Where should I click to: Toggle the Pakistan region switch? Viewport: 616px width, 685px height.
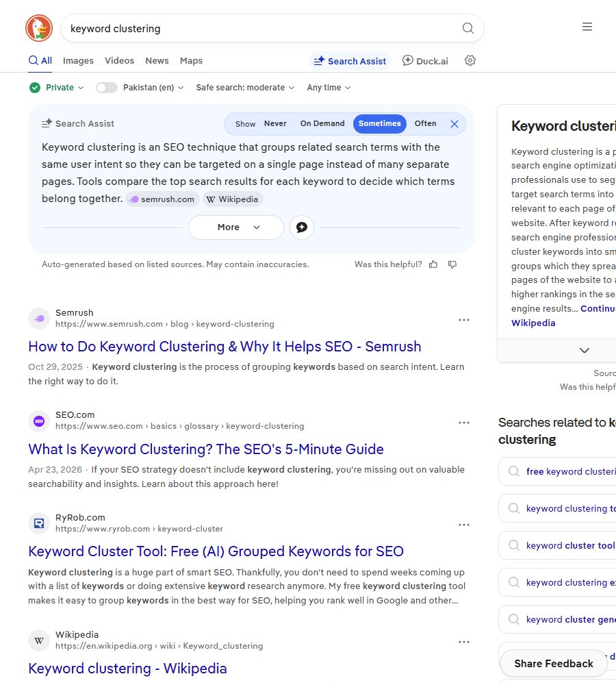pos(107,88)
